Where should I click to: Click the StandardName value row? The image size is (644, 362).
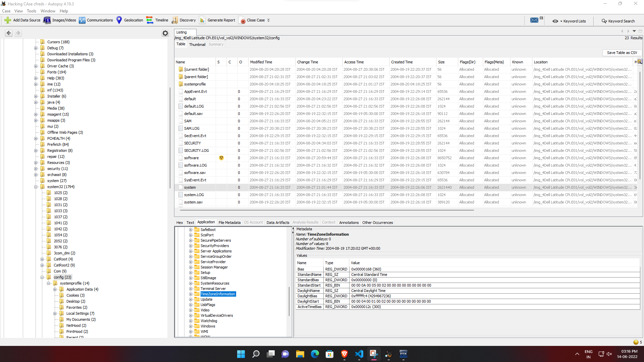tap(468, 275)
